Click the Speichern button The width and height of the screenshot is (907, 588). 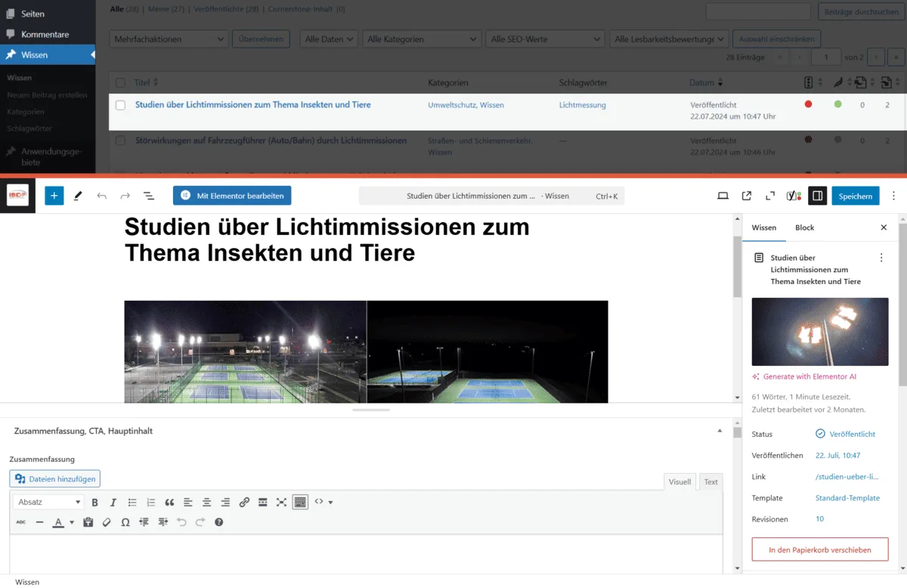[x=856, y=196]
